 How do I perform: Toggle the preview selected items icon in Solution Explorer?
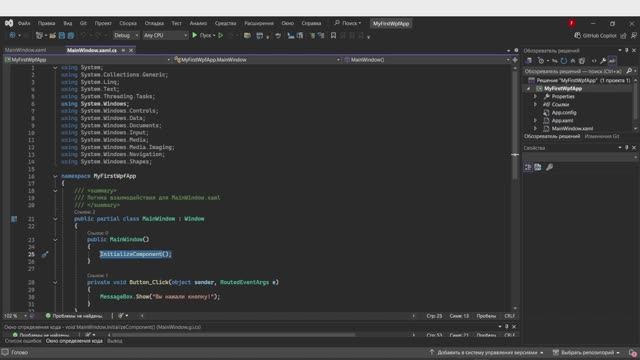612,61
